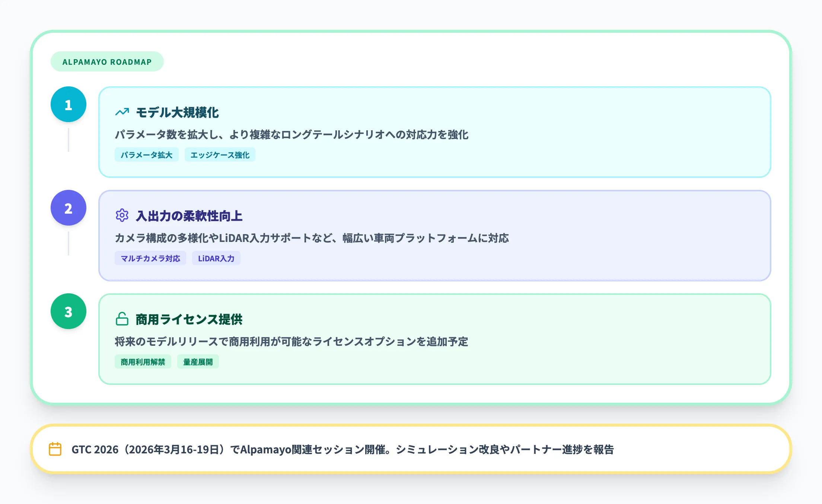Image resolution: width=822 pixels, height=504 pixels.
Task: Select the gear icon beside 入出力の柔軟性向上
Action: click(122, 216)
